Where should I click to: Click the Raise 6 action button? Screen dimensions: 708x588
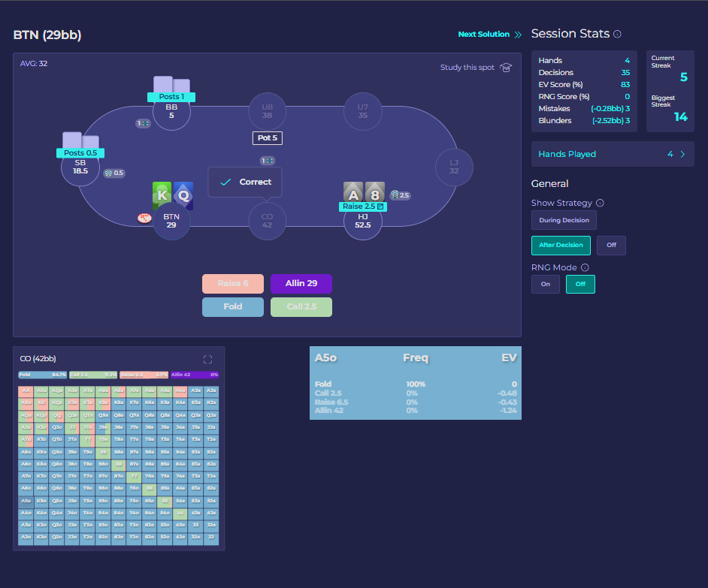tap(233, 284)
